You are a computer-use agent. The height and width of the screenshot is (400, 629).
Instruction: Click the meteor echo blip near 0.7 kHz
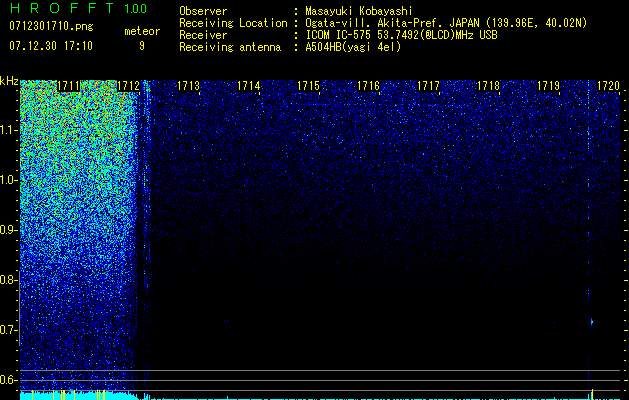[x=591, y=322]
